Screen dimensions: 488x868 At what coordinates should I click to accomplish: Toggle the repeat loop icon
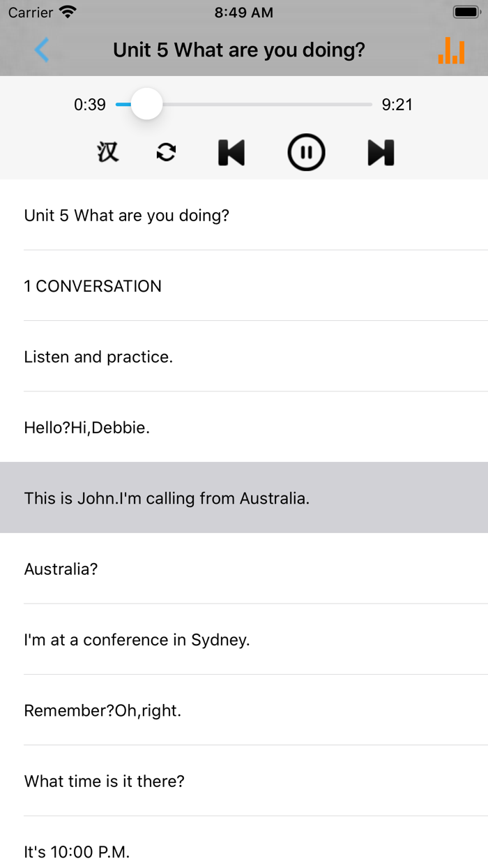point(166,152)
